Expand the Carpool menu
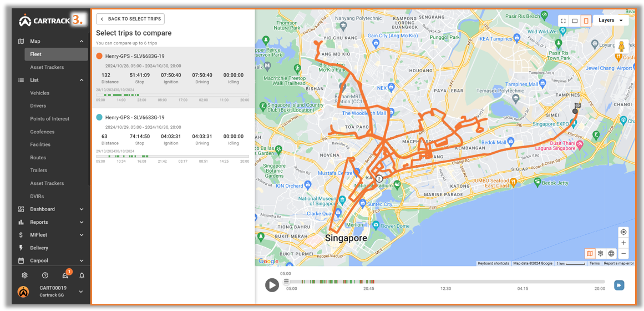The image size is (644, 311). click(x=82, y=261)
